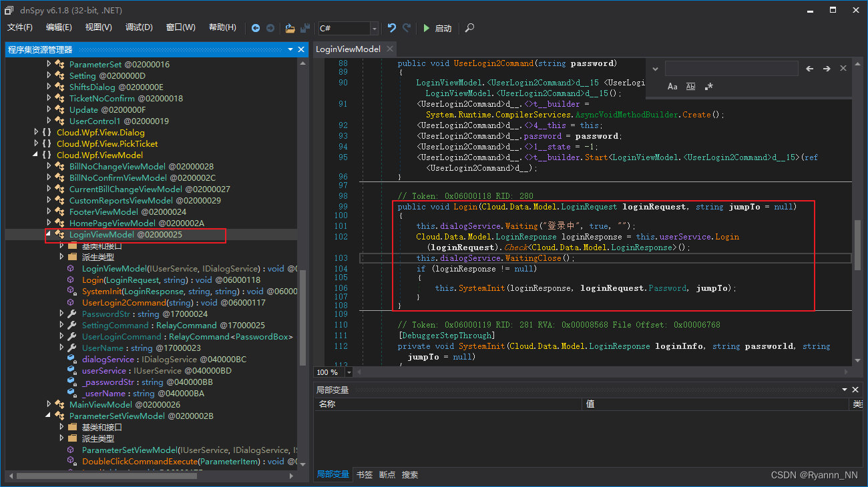This screenshot has height=487, width=868.
Task: Click the SystemInit method in tree
Action: point(190,291)
